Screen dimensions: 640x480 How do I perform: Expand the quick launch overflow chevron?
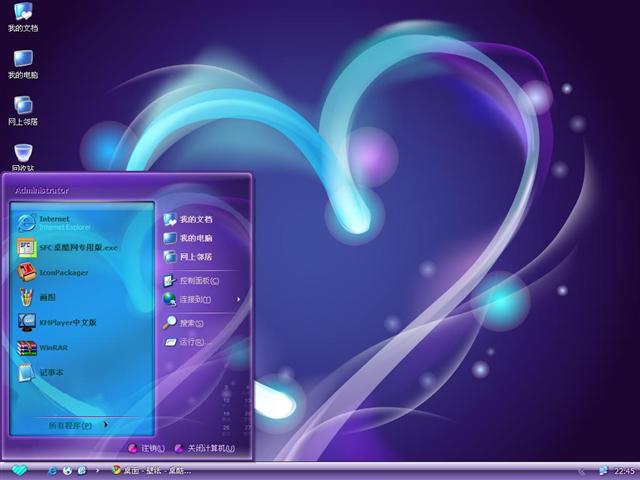[97, 470]
